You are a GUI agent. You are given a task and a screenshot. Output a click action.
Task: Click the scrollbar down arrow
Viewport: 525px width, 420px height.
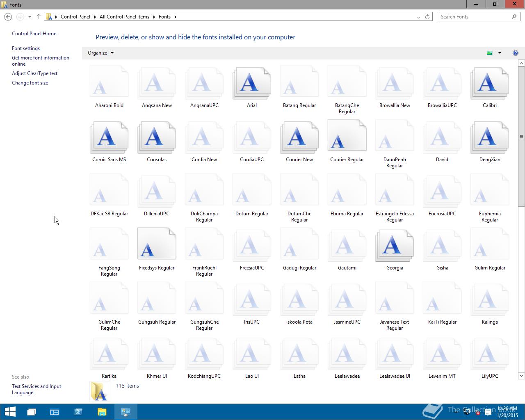tap(521, 376)
